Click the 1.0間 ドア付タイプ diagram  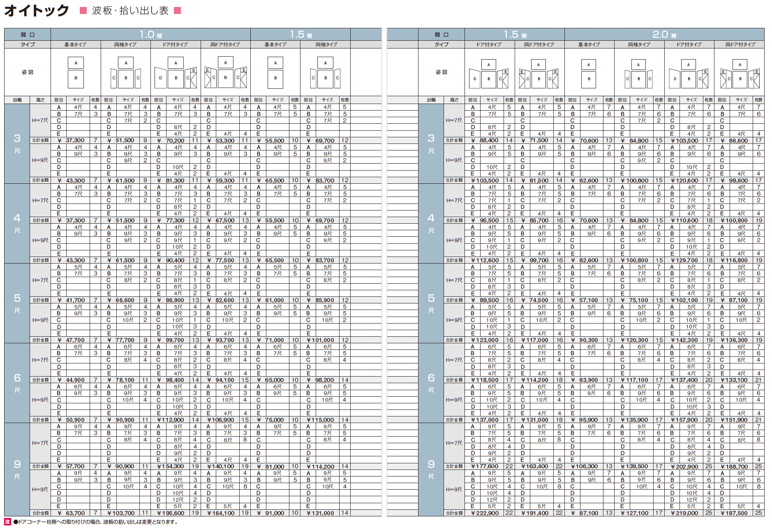[176, 73]
